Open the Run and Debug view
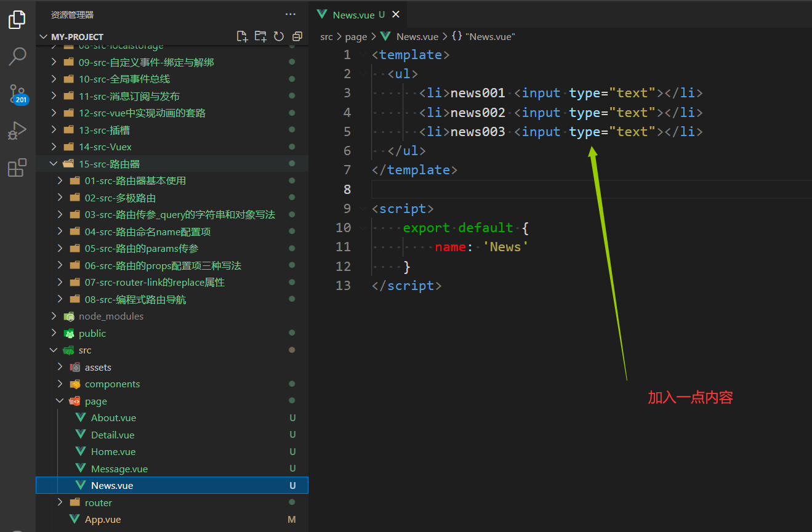Screen dimensions: 812x532 17,131
